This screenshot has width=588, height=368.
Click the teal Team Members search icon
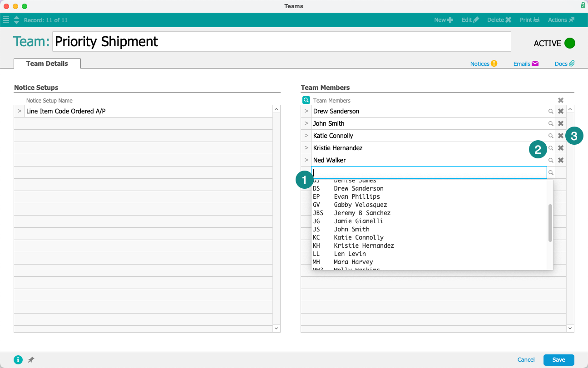[306, 100]
